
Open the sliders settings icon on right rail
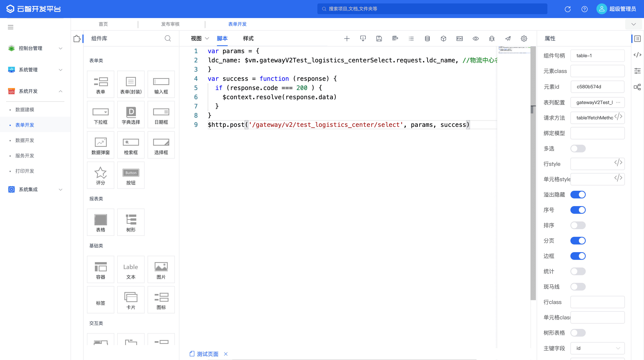637,71
